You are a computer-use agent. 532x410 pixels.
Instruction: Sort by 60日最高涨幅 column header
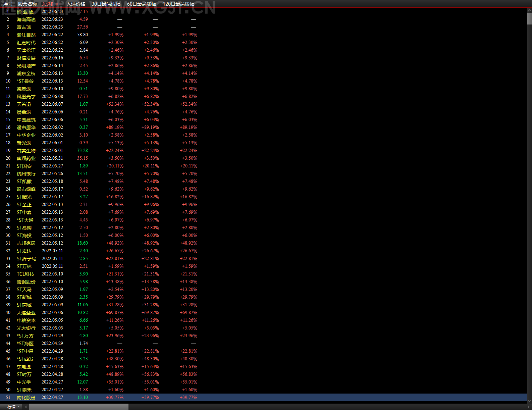(x=142, y=4)
